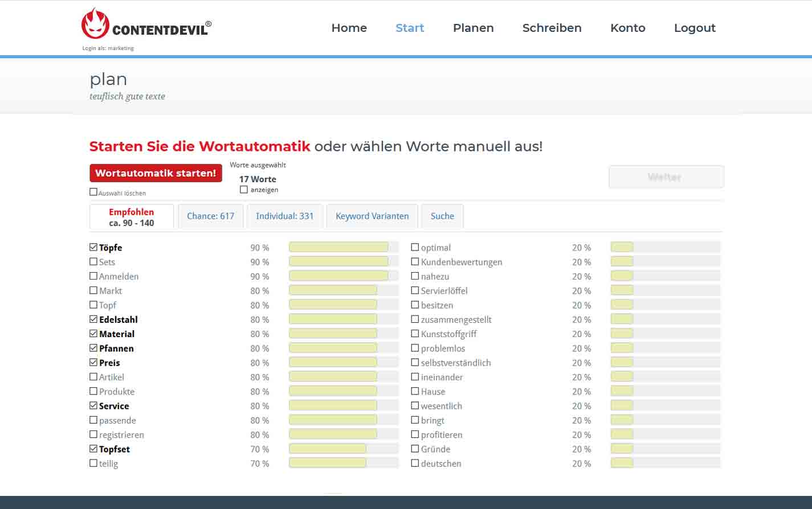The image size is (812, 509).
Task: Open the Individual: 331 tab
Action: tap(284, 216)
